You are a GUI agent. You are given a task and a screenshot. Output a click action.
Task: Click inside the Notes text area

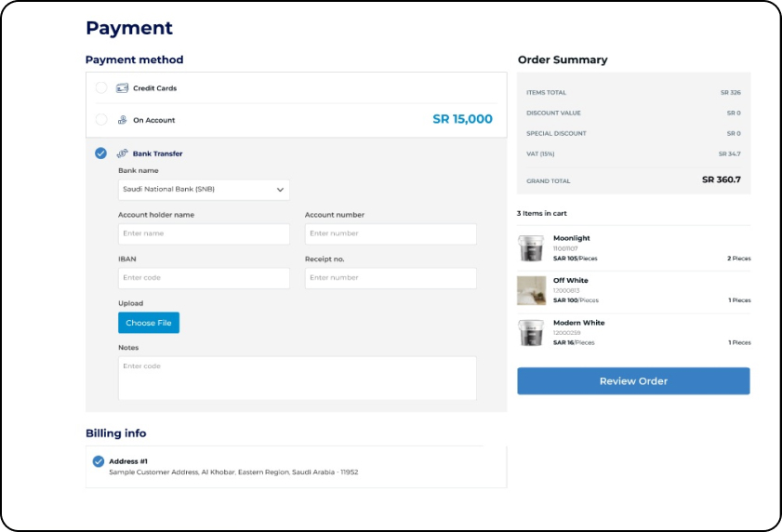298,379
